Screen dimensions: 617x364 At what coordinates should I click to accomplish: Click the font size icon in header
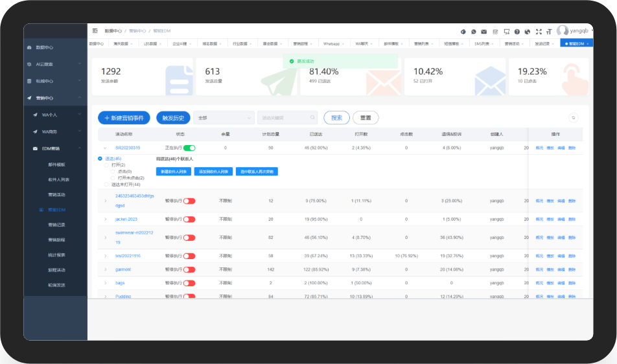point(549,32)
